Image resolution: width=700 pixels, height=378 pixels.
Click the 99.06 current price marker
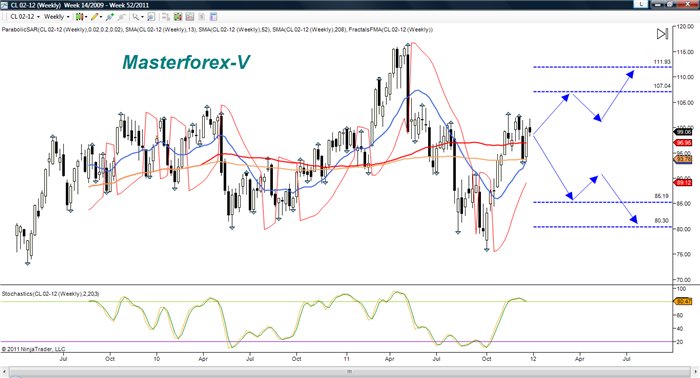point(683,132)
